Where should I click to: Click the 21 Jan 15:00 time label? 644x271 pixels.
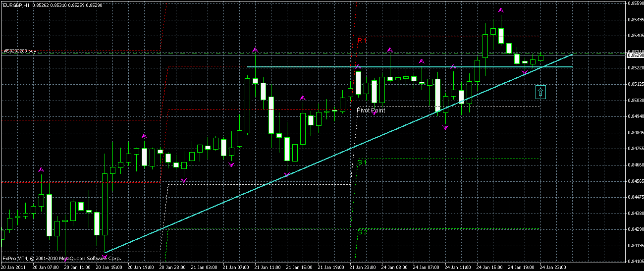299,268
